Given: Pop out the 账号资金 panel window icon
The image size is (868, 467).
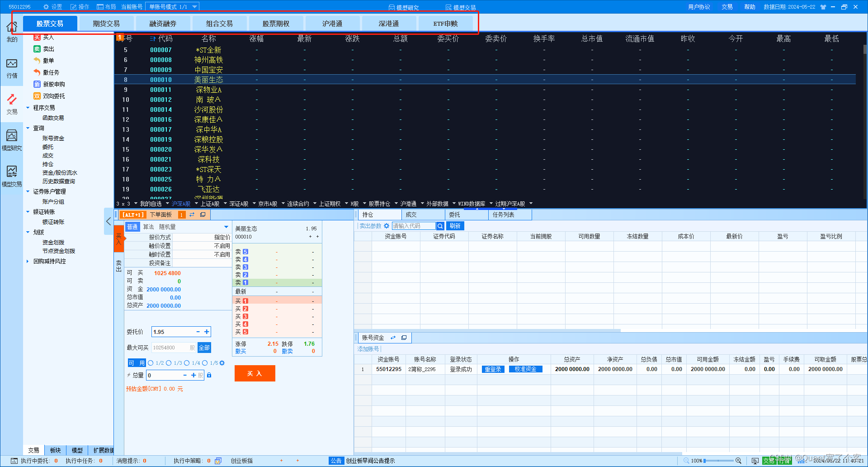Looking at the screenshot, I should tap(404, 338).
